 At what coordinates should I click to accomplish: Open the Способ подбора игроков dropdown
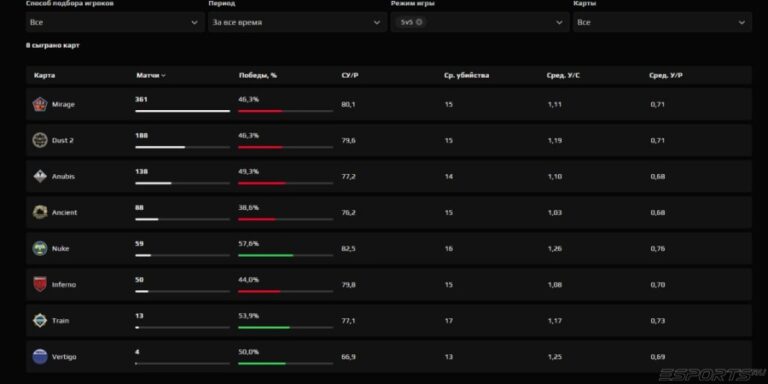(x=115, y=22)
